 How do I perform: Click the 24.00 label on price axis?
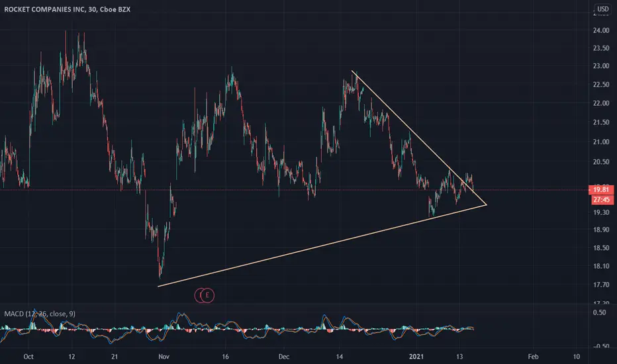pyautogui.click(x=601, y=30)
